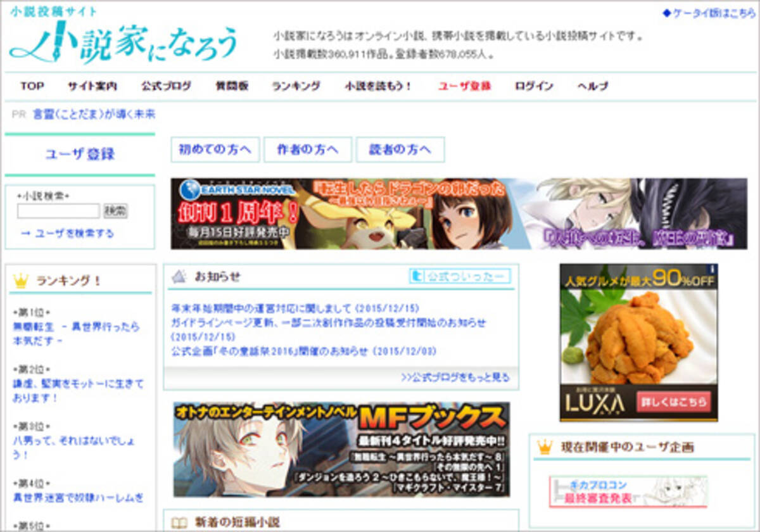Click 詳しくはこちら button in LUXA ad
The height and width of the screenshot is (532, 760).
pos(674,402)
